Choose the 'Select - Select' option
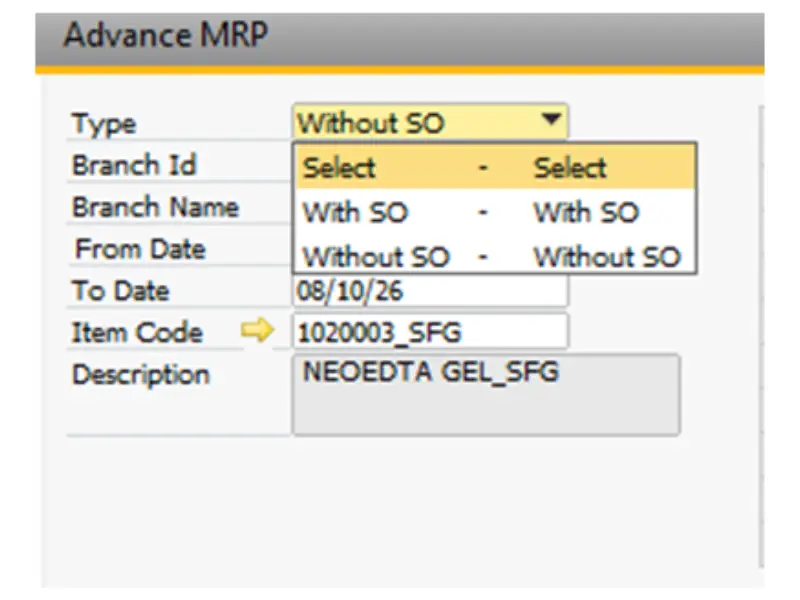The height and width of the screenshot is (600, 800). click(x=495, y=167)
